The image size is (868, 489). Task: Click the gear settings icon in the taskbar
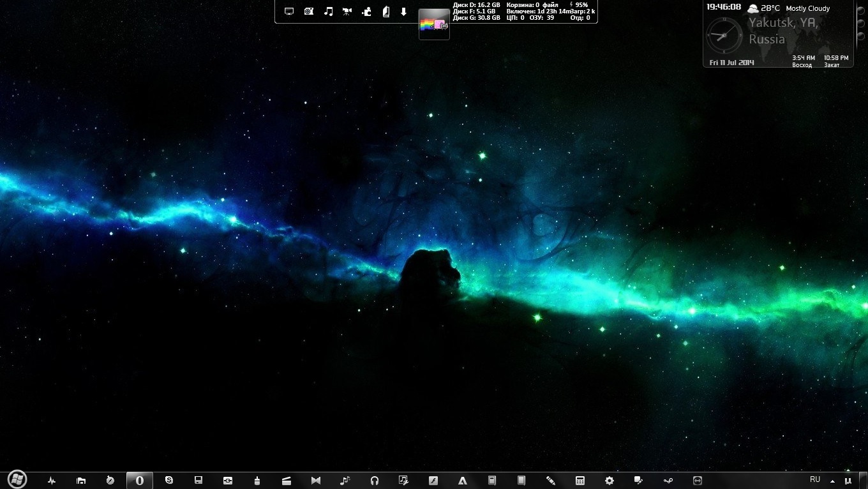coord(610,481)
